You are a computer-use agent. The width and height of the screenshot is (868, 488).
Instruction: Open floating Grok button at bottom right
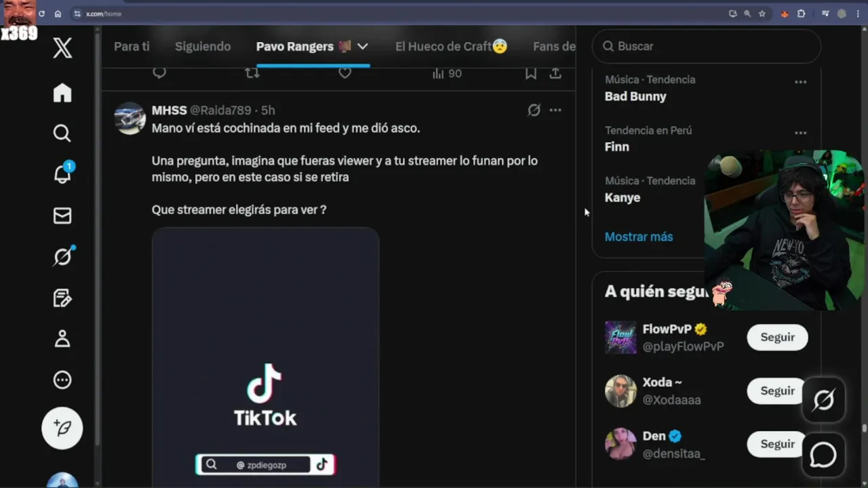coord(823,401)
